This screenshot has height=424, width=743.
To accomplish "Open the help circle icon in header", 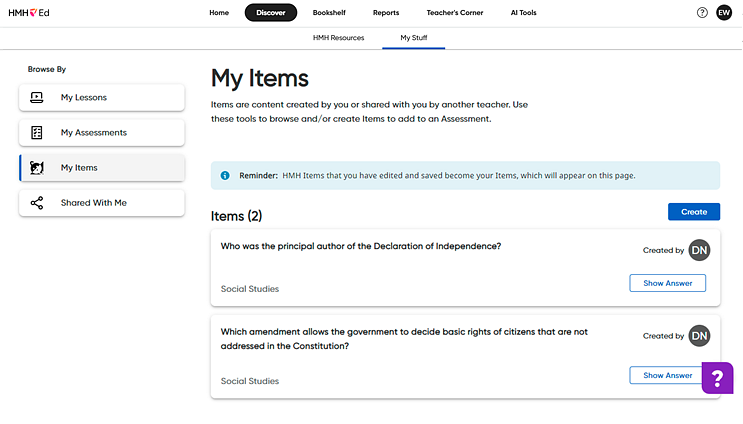I will click(702, 13).
